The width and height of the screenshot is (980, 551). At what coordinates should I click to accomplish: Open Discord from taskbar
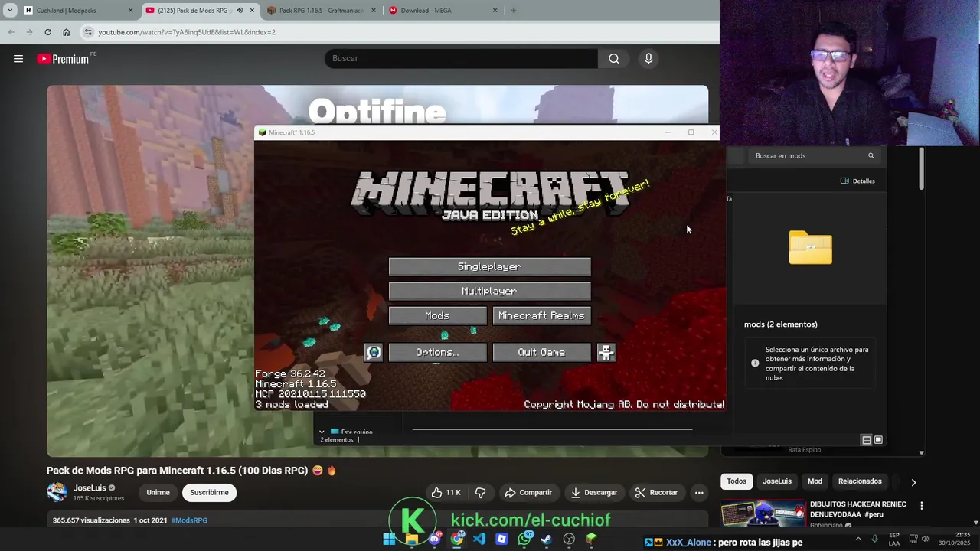pos(434,539)
